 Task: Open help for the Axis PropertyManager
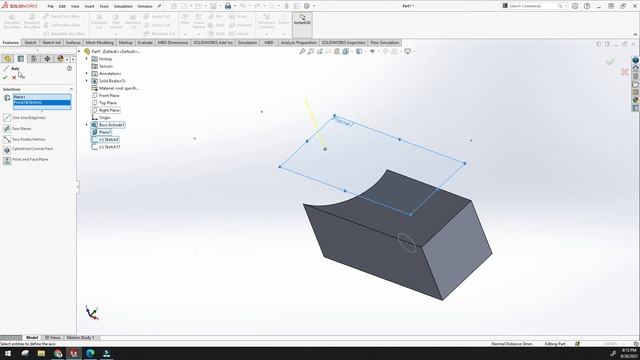(x=69, y=69)
